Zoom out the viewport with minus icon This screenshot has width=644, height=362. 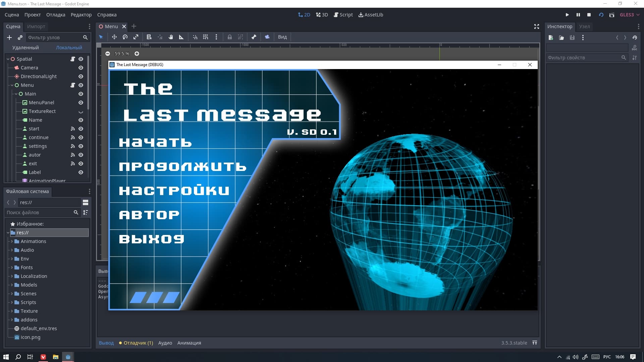[108, 54]
